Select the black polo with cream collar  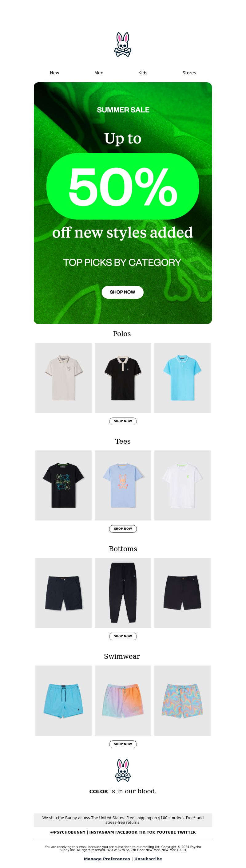click(x=123, y=378)
